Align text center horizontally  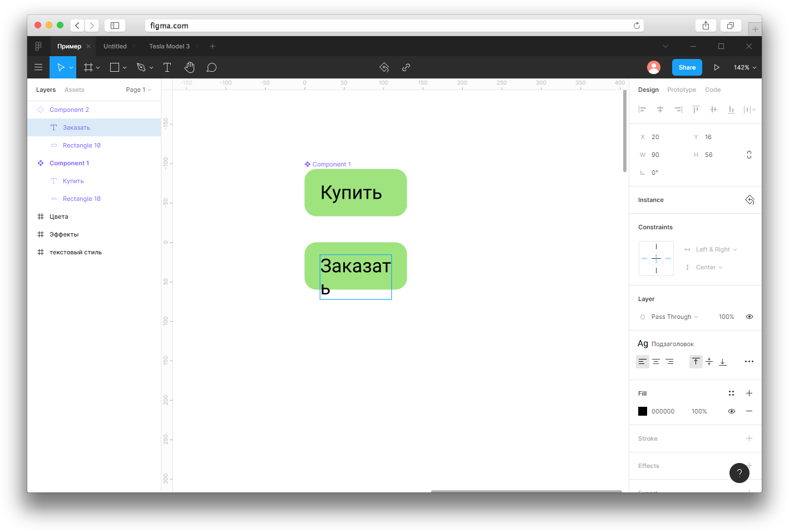point(656,362)
